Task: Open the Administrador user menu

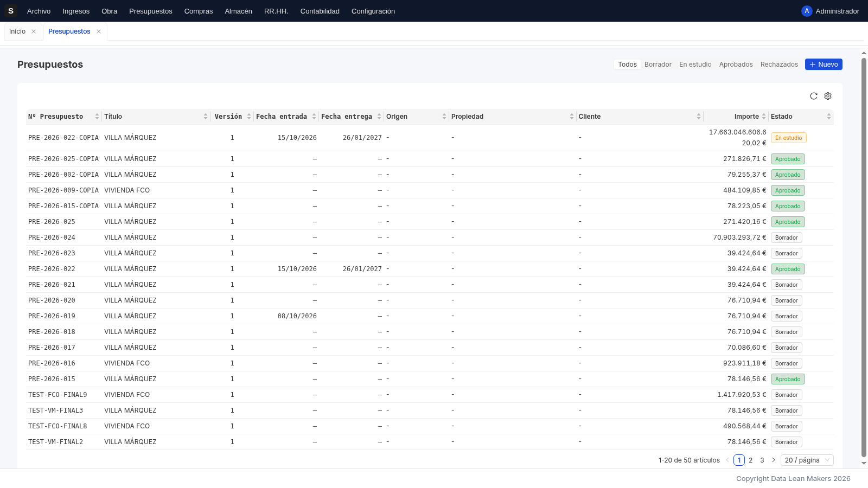Action: pyautogui.click(x=831, y=11)
